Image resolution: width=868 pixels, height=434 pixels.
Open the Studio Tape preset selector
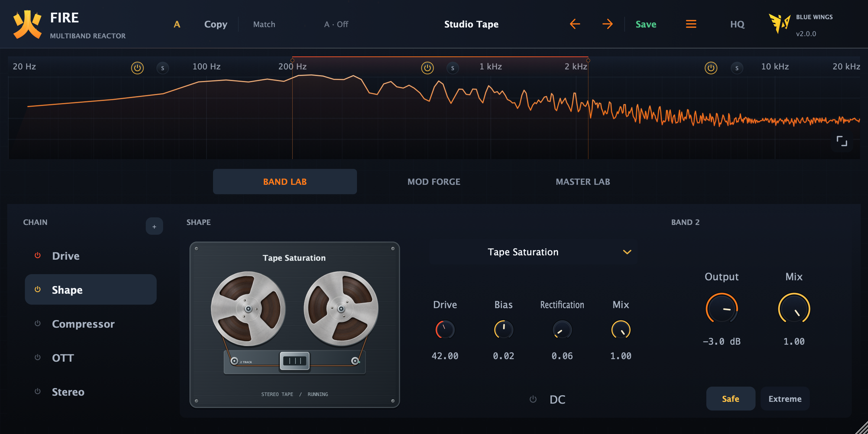coord(471,24)
